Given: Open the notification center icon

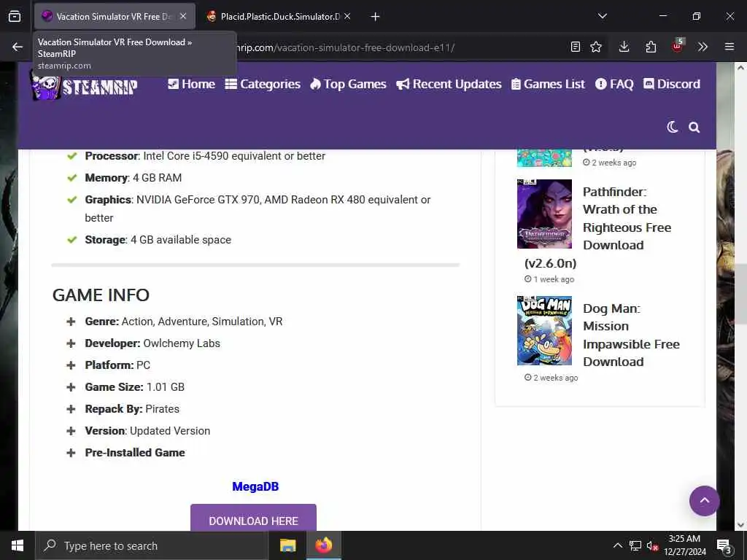Looking at the screenshot, I should (724, 545).
